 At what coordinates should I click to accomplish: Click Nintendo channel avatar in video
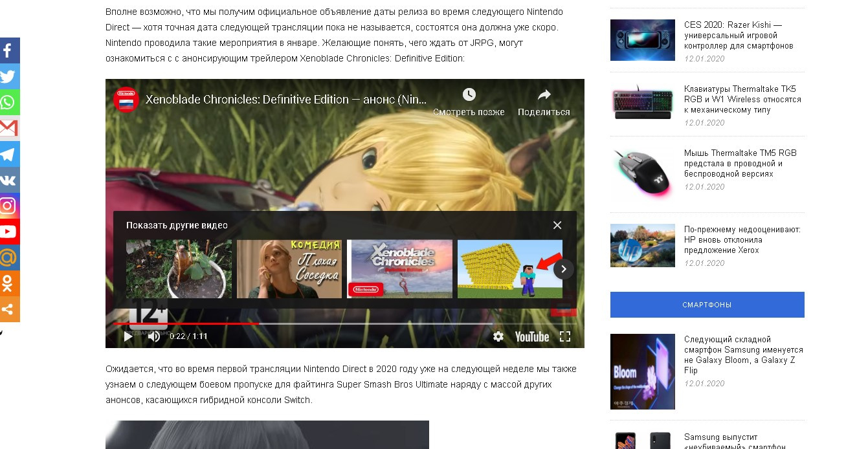coord(126,100)
